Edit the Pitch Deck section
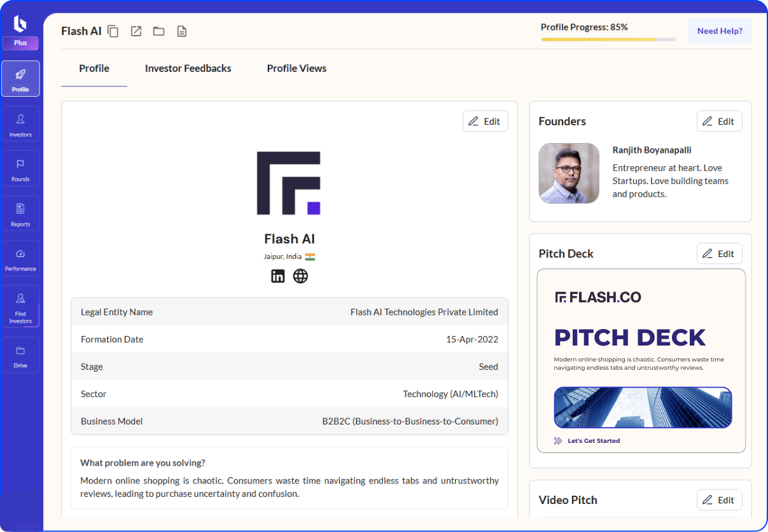This screenshot has height=532, width=768. coord(719,254)
